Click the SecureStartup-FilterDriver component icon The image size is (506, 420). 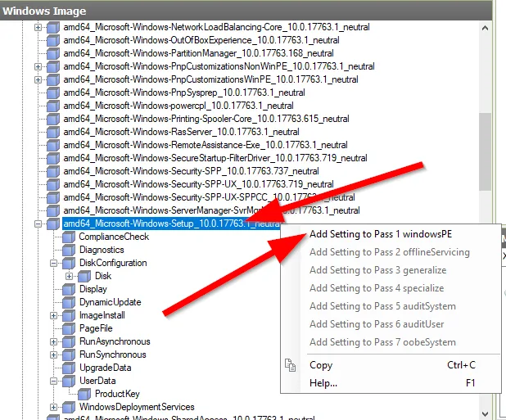[53, 158]
